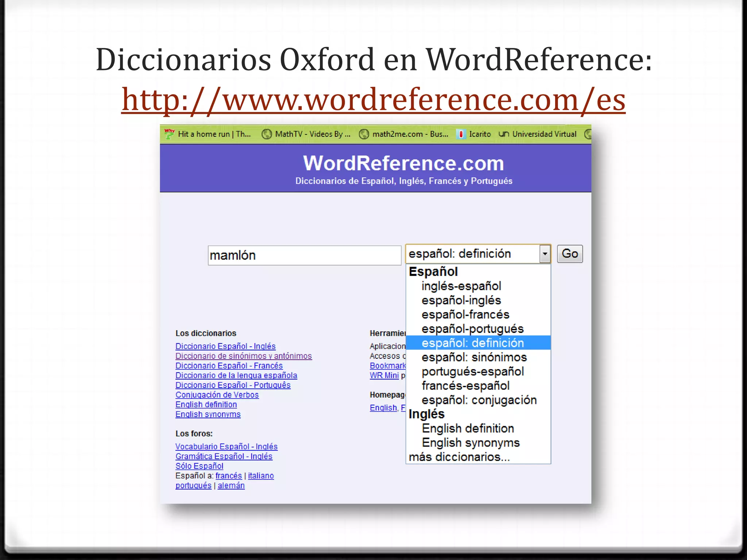747x560 pixels.
Task: Select 'español-inglés' from the dropdown list
Action: click(478, 300)
